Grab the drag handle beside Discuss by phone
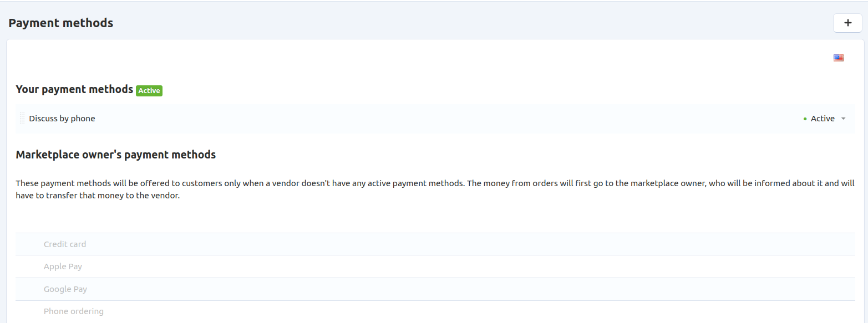Screen dimensions: 868x323 (x=22, y=119)
